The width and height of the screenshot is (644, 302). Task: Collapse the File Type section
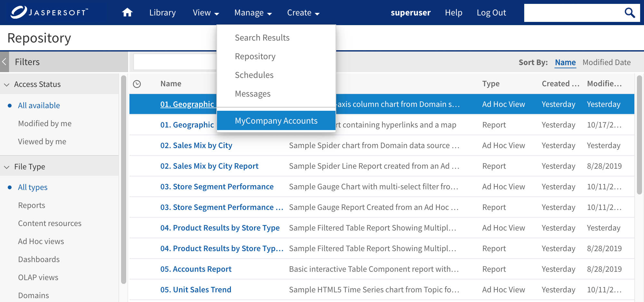tap(6, 167)
